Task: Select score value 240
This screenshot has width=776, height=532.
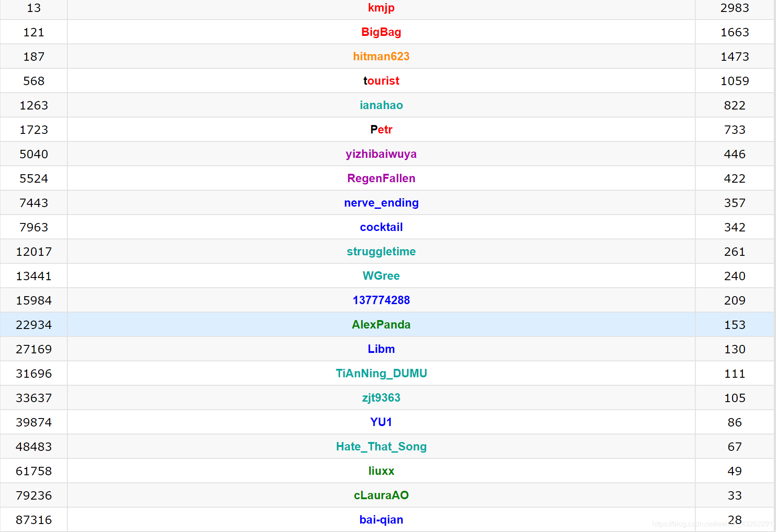Action: (x=734, y=276)
